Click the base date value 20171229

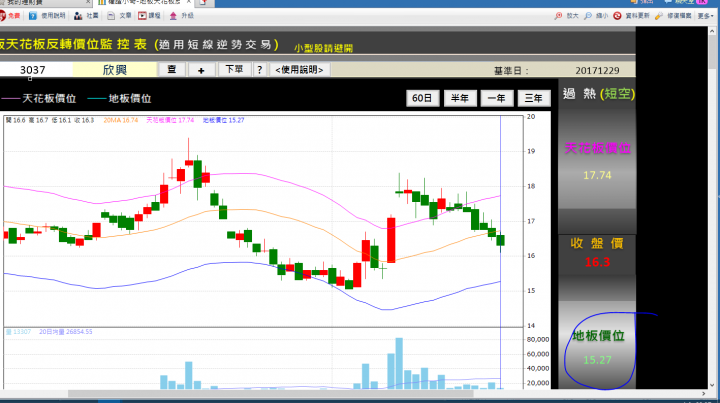(597, 71)
